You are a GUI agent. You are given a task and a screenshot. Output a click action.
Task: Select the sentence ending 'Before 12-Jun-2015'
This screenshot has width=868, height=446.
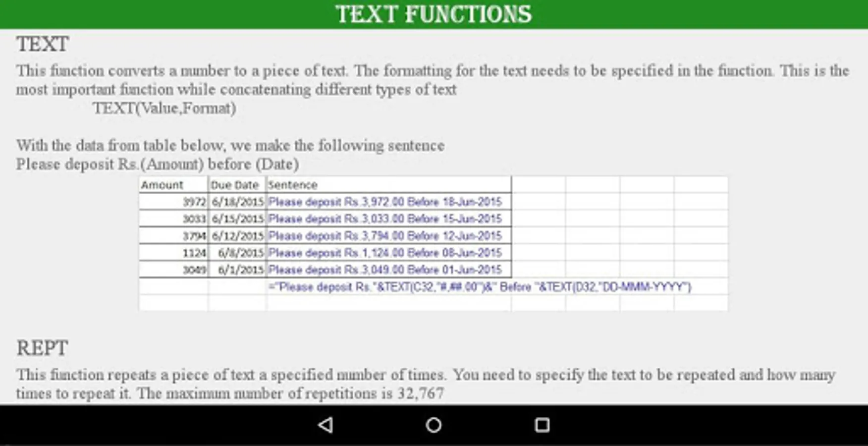coord(389,236)
